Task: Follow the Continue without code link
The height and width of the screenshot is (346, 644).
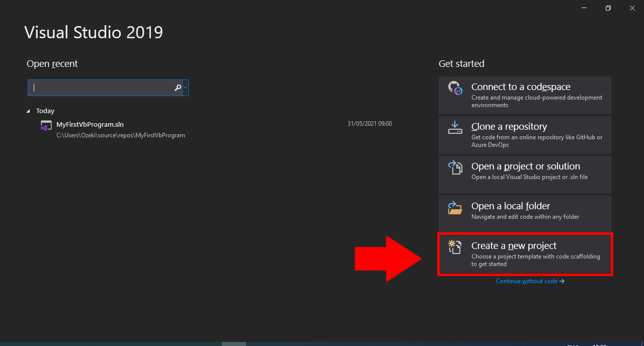Action: pyautogui.click(x=530, y=281)
